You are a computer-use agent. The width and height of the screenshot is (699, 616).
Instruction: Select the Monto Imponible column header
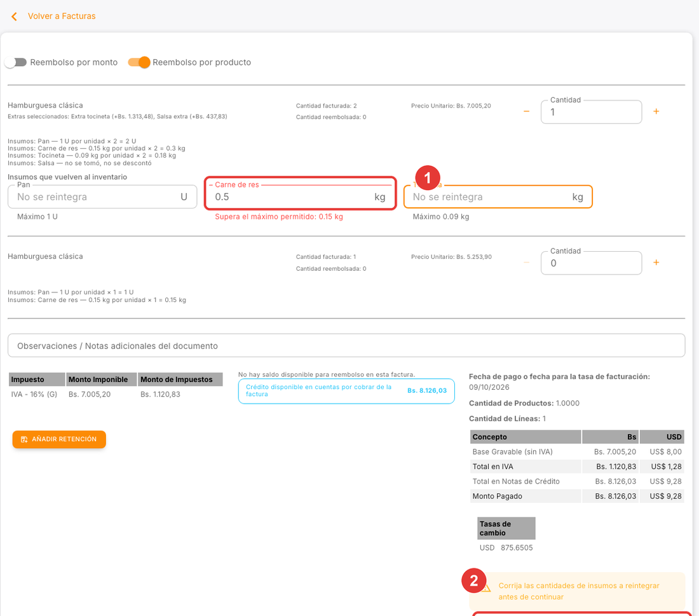click(101, 380)
